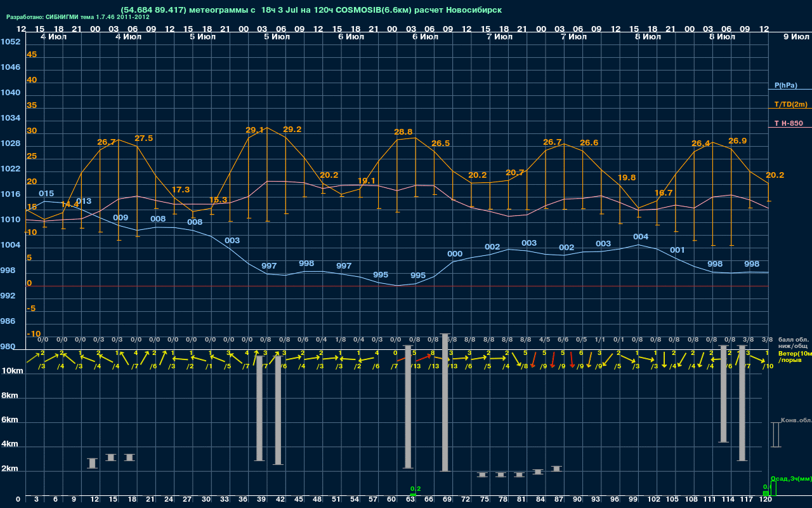
Task: Click the temperature value 19.1
Action: pos(366,180)
